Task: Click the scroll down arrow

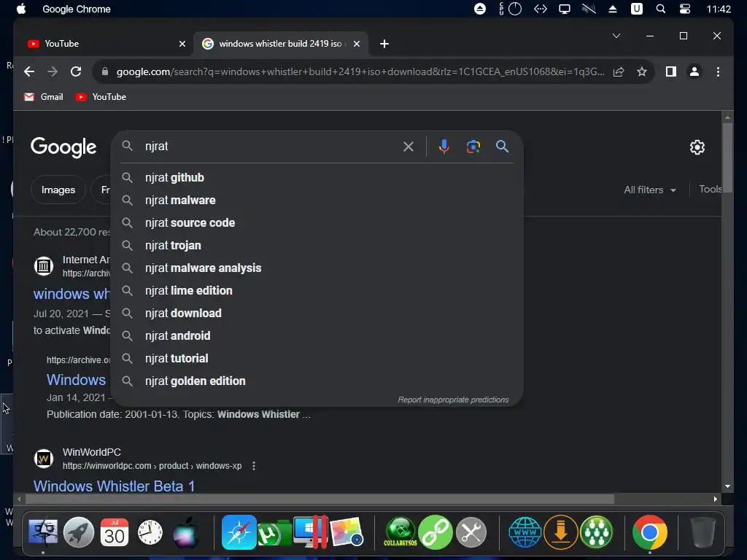Action: (727, 486)
